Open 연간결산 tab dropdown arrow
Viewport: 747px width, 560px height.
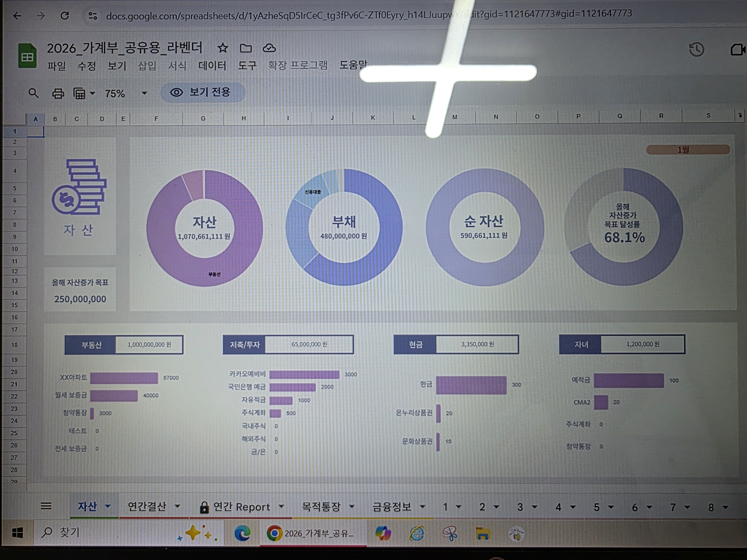[x=177, y=506]
